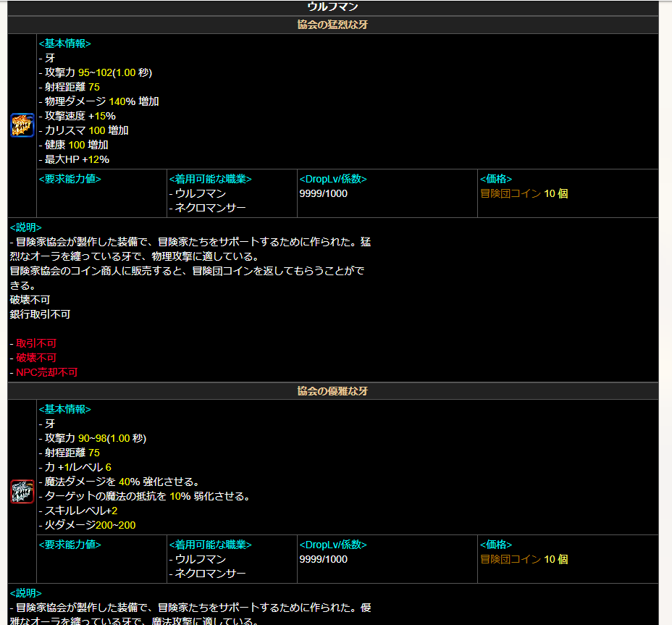Expand the first 基本情報 section label
Screen dimensions: 672x625
coord(66,43)
